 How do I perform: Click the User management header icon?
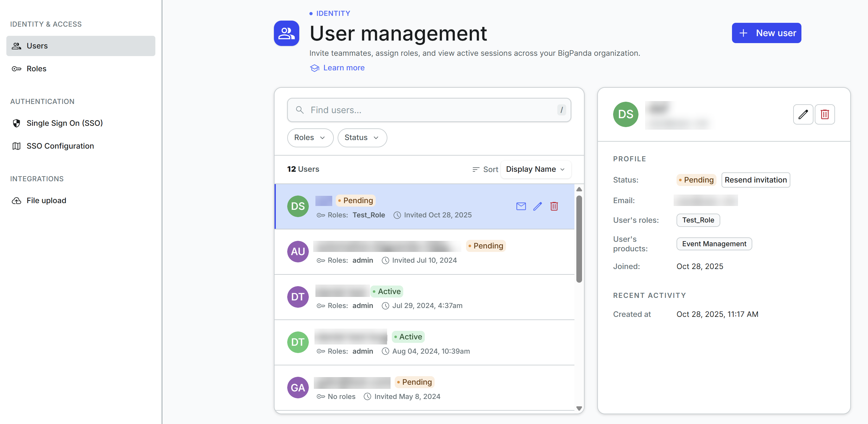pos(286,33)
